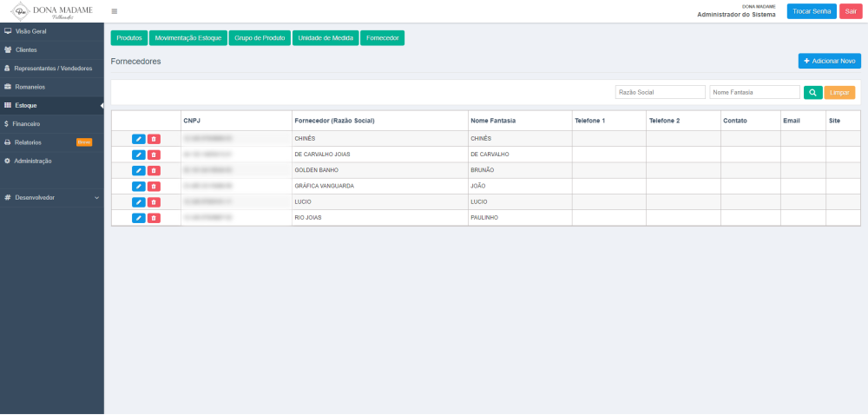
Task: Click the Trocar Senha button
Action: [812, 11]
